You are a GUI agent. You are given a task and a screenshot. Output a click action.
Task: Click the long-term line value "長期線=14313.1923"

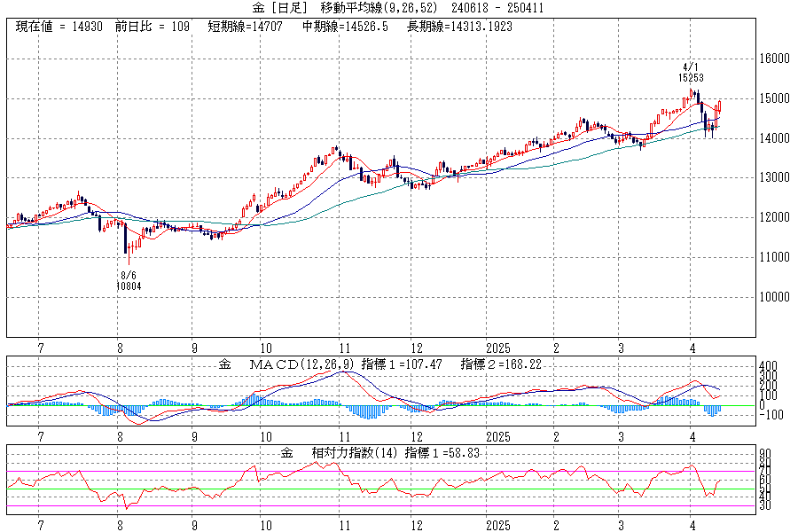point(459,27)
